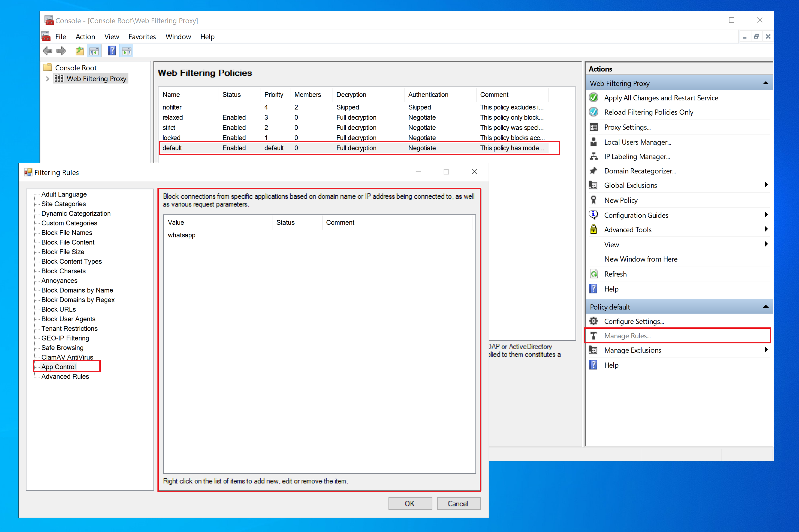Click the Advanced Tools padlock icon

pos(593,229)
